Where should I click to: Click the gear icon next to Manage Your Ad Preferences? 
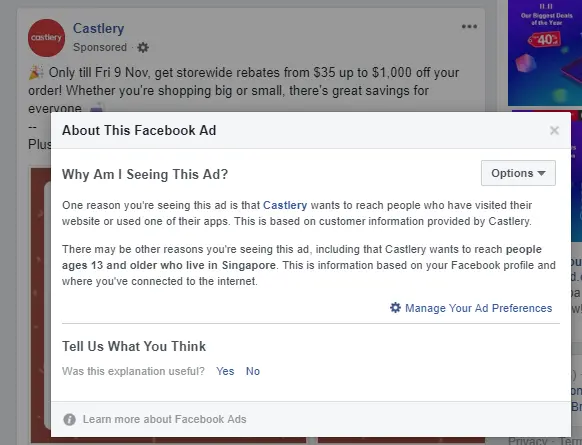pyautogui.click(x=395, y=308)
